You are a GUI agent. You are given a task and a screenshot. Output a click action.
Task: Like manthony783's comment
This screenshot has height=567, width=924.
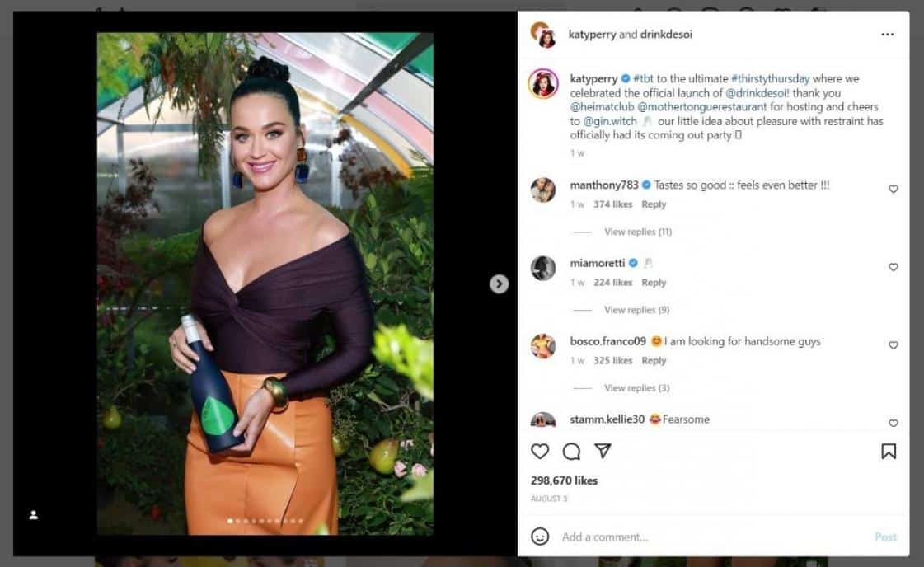point(894,190)
